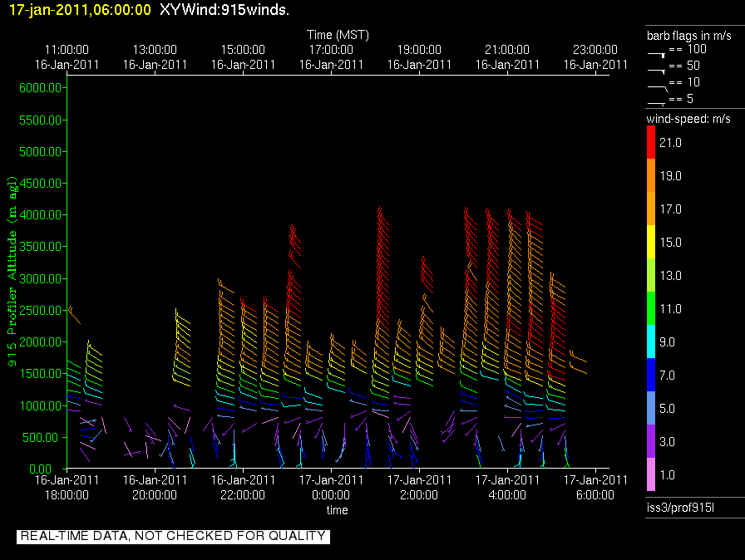This screenshot has height=560, width=745.
Task: Click the XYWind:915winds plot title
Action: tap(224, 11)
